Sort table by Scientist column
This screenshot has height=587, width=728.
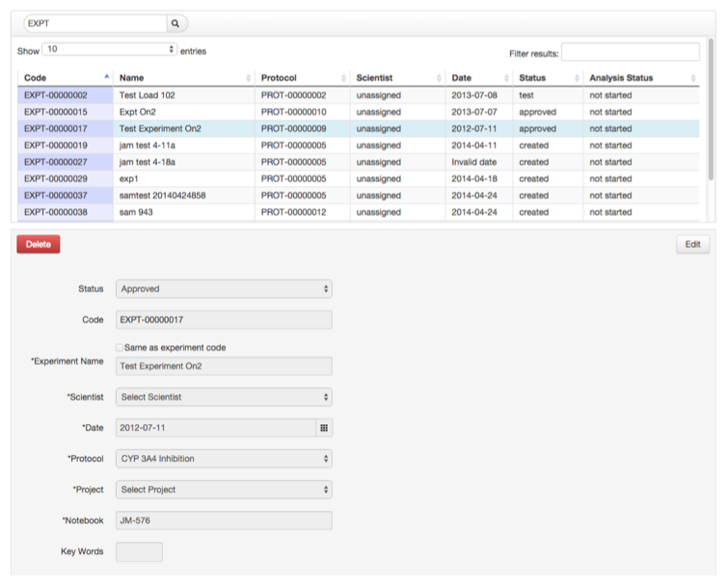click(397, 77)
